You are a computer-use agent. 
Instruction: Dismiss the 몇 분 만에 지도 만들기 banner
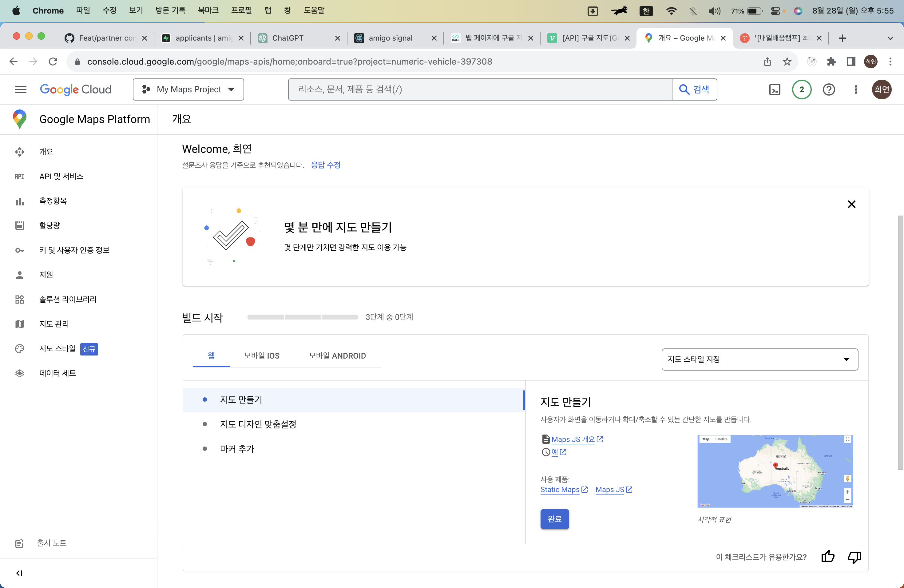point(852,205)
